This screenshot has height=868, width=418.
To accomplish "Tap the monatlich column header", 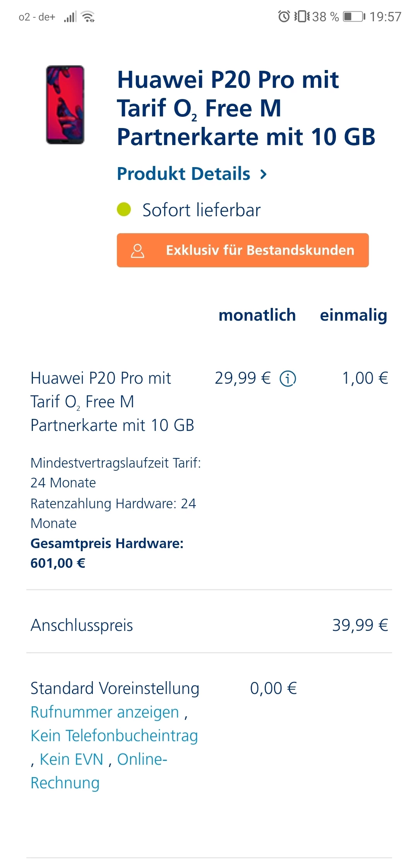I will pyautogui.click(x=257, y=315).
